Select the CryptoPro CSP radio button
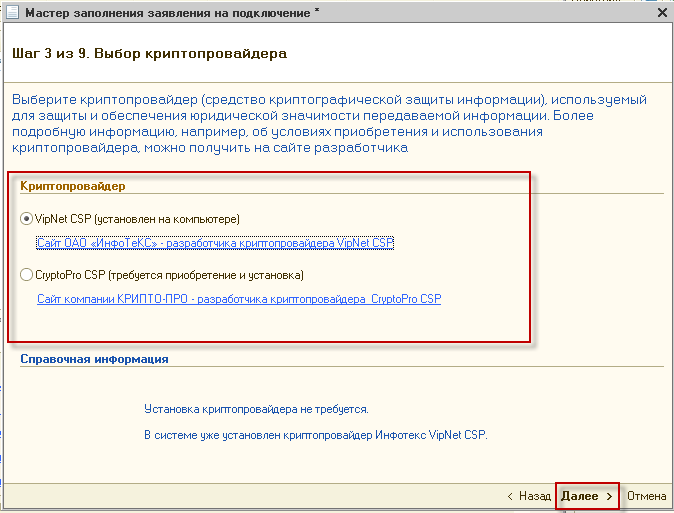Viewport: 674px width, 513px height. [27, 274]
